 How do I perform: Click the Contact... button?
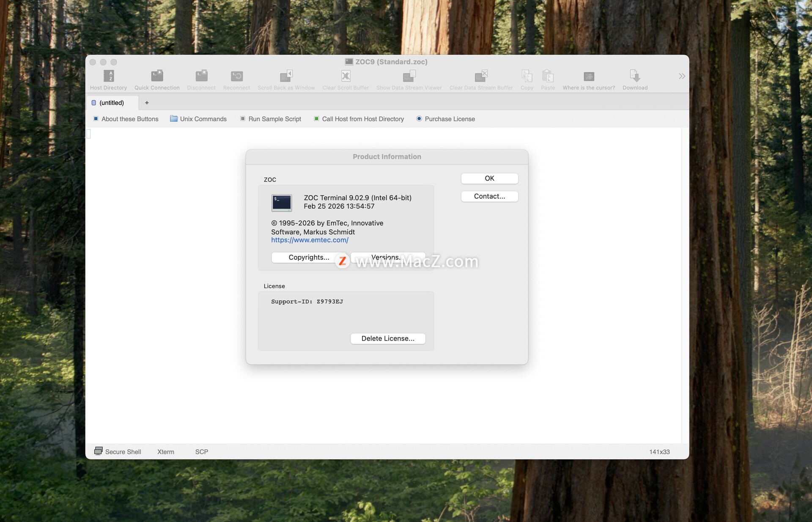(x=489, y=196)
